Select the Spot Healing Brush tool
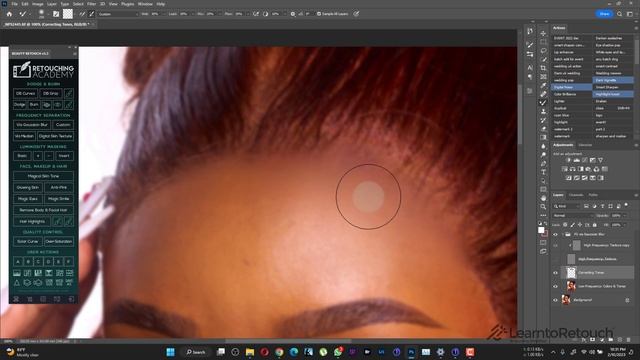640x360 pixels. 543,94
